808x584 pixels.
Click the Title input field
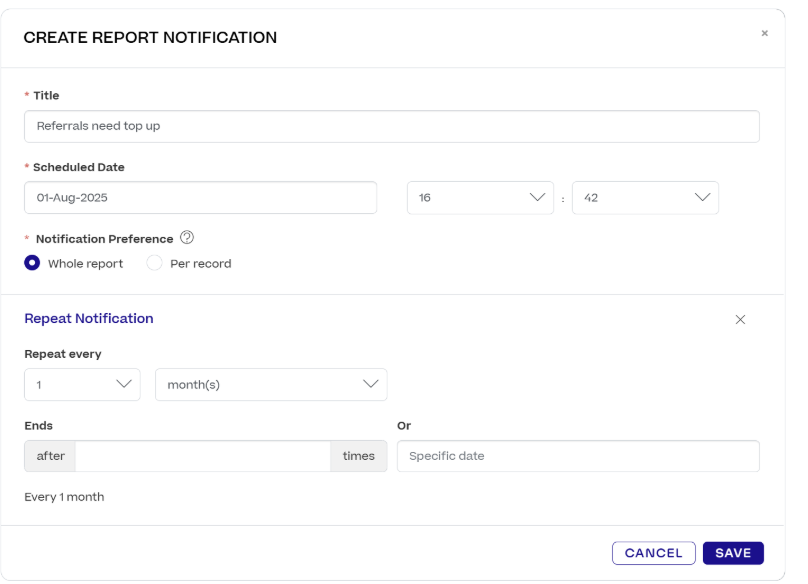click(391, 126)
